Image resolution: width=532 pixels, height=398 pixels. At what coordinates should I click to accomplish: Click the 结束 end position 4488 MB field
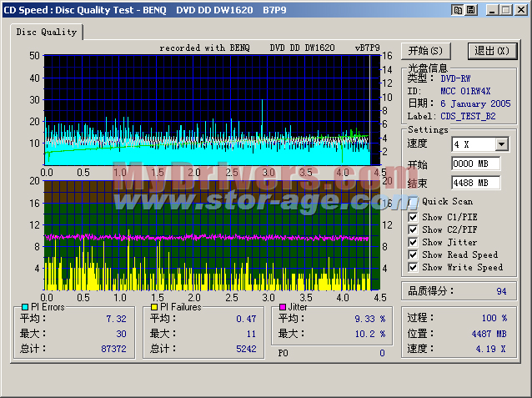coord(474,183)
